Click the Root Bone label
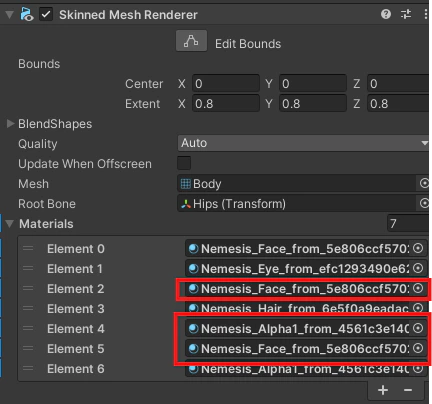The width and height of the screenshot is (432, 404). (x=47, y=204)
